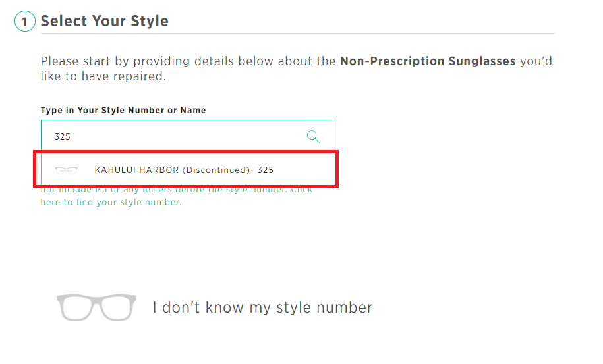The image size is (603, 364).
Task: Click the typed '325' text in the search box
Action: (x=63, y=137)
